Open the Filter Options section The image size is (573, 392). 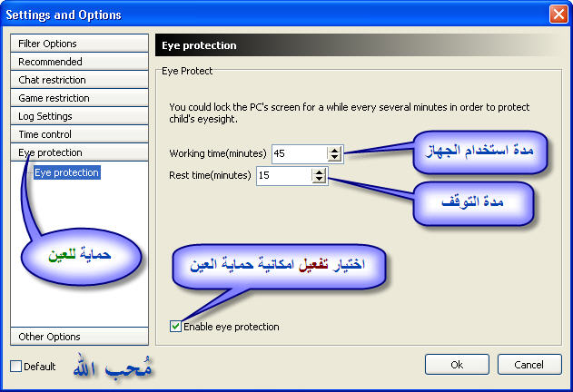[79, 44]
